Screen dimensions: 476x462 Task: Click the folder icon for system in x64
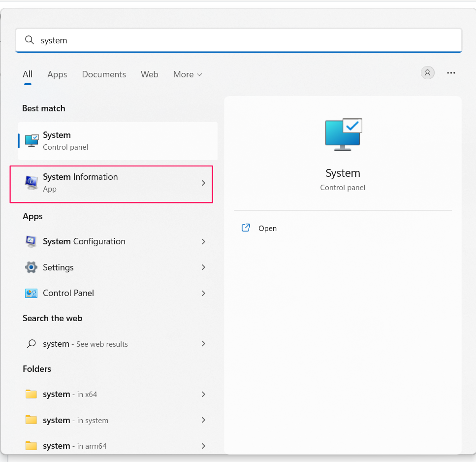(x=31, y=394)
